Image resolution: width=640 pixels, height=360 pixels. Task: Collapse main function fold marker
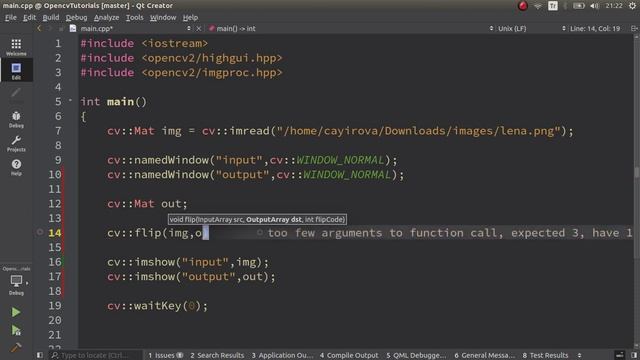click(x=70, y=100)
